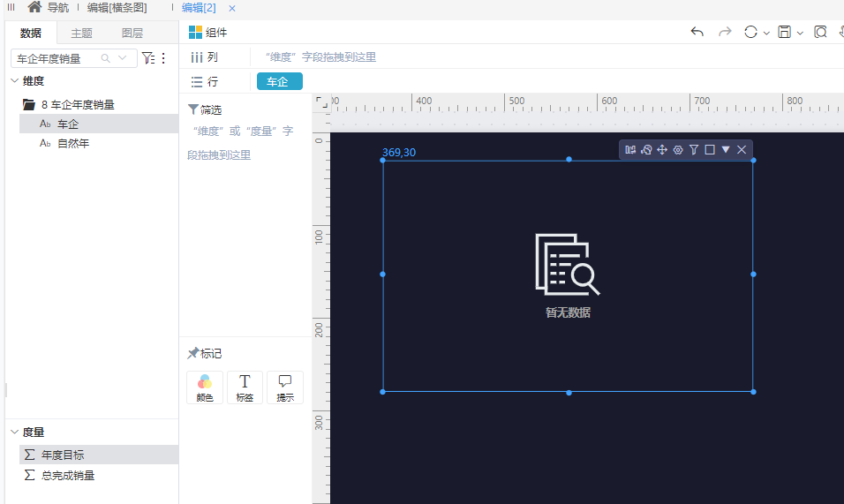Viewport: 844px width, 504px height.
Task: Click the 列 column shelf label
Action: (205, 57)
